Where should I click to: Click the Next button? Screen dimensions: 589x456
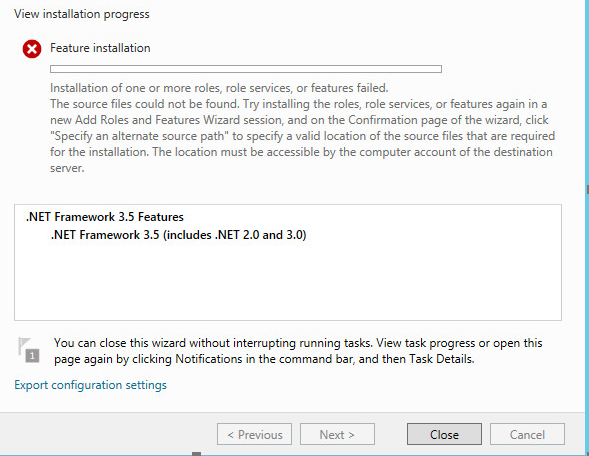pos(337,435)
